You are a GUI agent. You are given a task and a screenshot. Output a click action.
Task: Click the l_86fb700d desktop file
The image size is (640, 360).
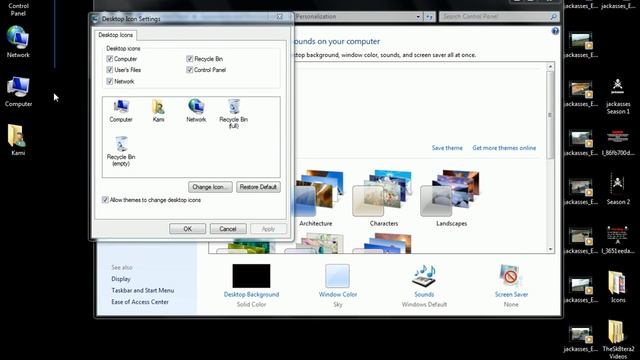click(618, 143)
